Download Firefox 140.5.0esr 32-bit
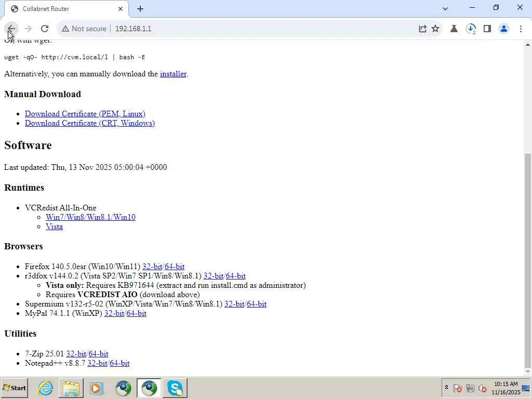The width and height of the screenshot is (532, 399). tap(152, 267)
